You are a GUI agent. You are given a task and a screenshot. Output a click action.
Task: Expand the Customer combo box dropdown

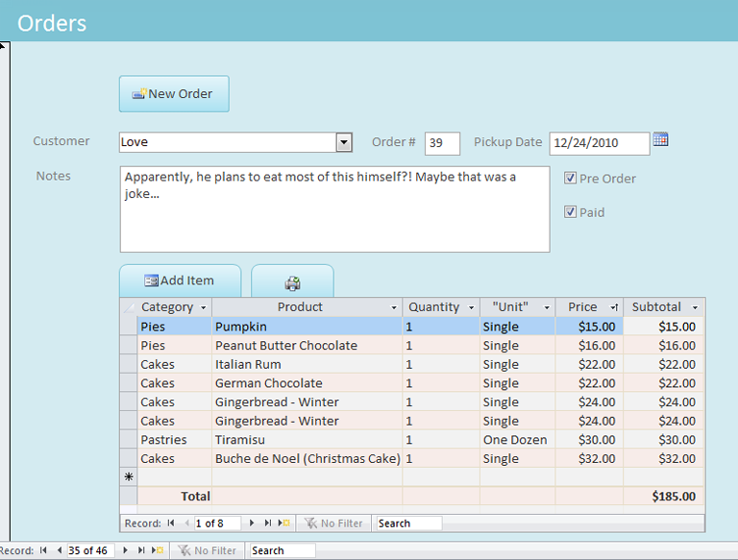(344, 142)
